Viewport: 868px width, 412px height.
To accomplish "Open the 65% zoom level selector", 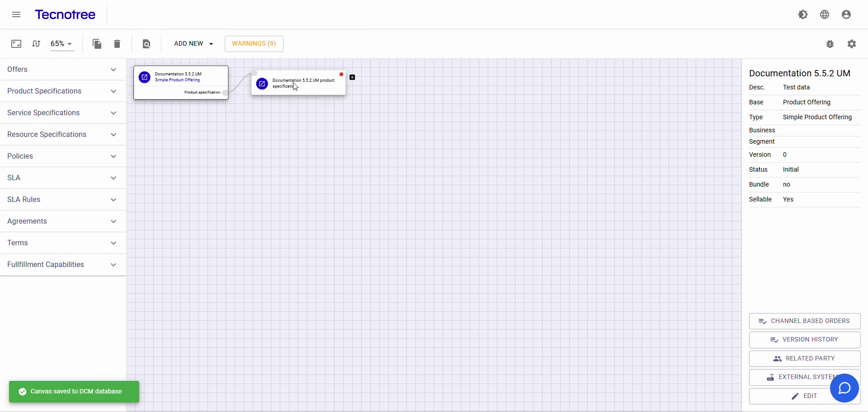I will (62, 44).
